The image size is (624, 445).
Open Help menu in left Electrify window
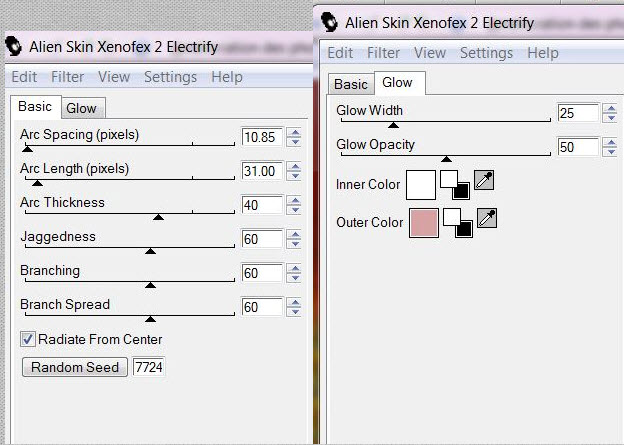point(227,77)
